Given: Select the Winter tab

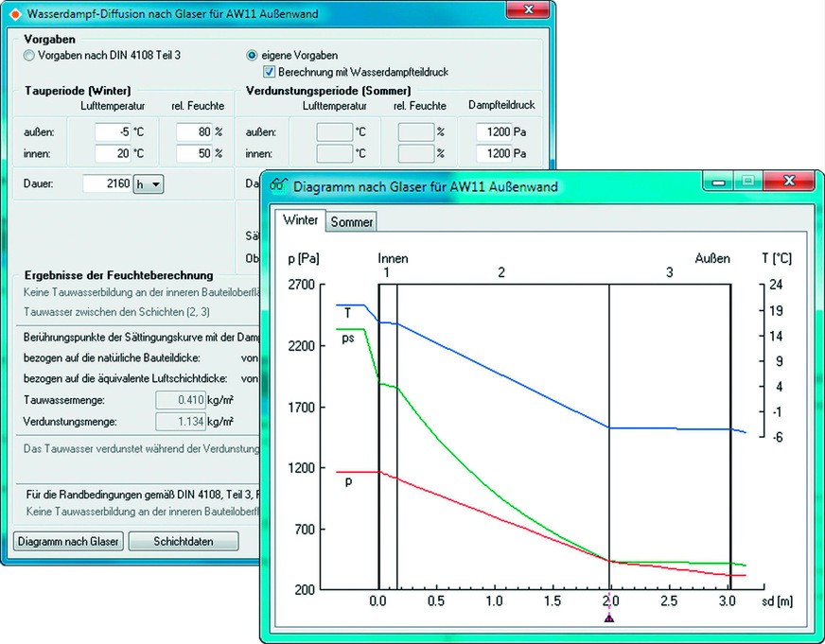Looking at the screenshot, I should (x=302, y=220).
